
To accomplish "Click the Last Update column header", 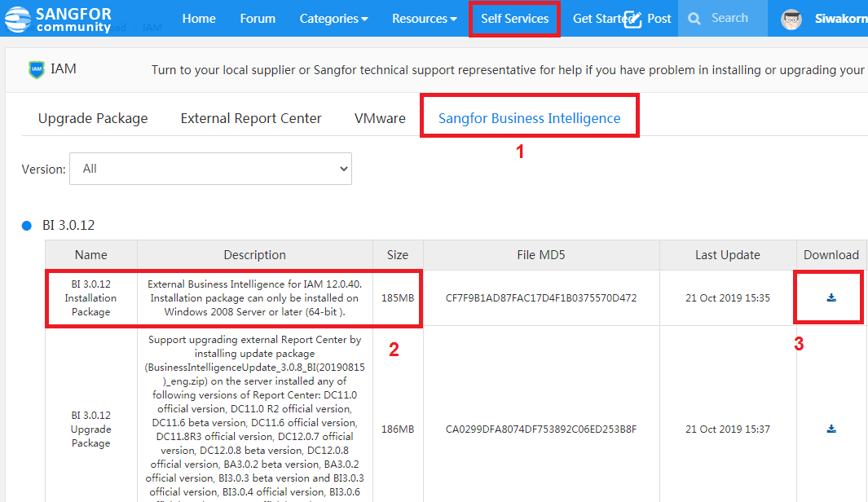I will coord(727,254).
